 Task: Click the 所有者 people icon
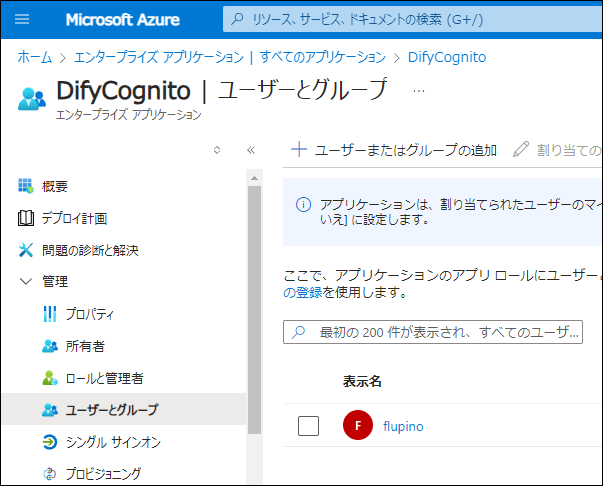point(50,346)
